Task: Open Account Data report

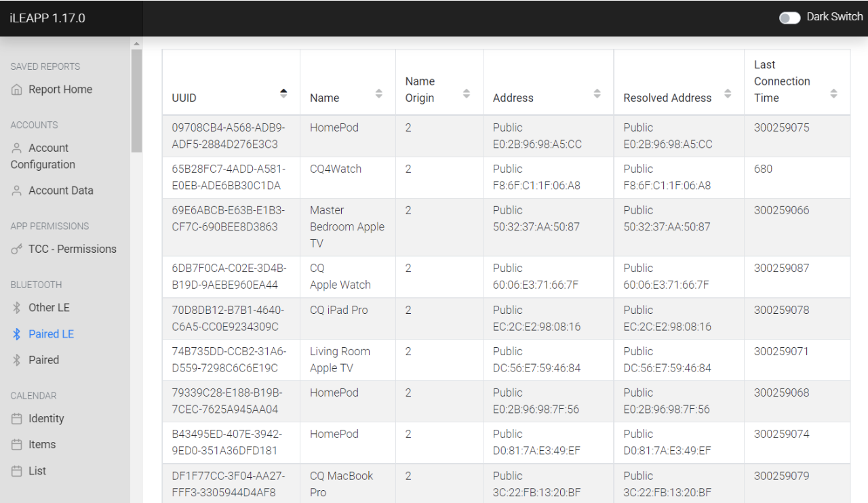Action: click(x=61, y=190)
